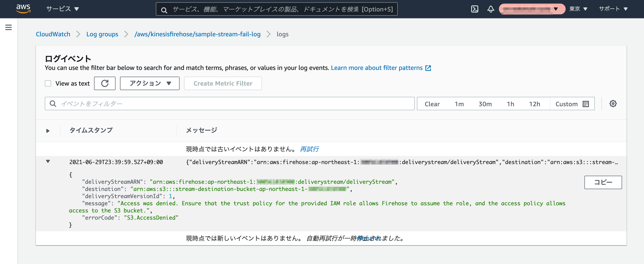Open the CloudShell terminal icon

tap(474, 9)
